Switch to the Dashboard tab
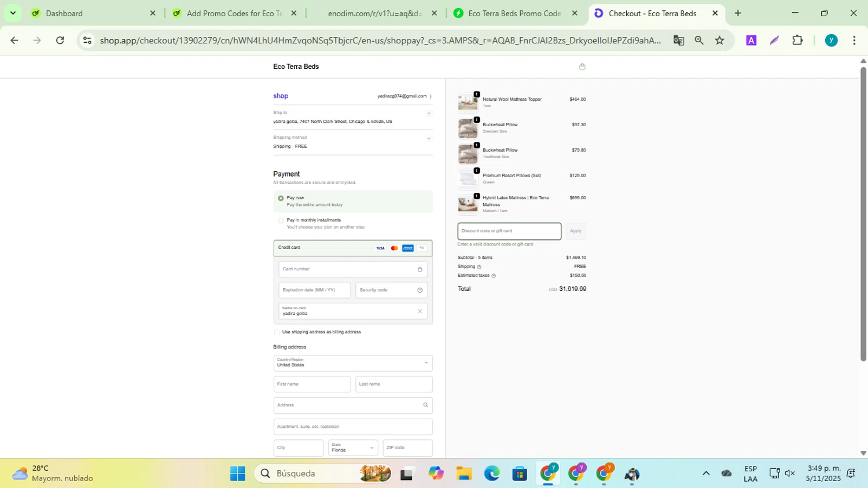This screenshot has width=868, height=488. [x=93, y=13]
